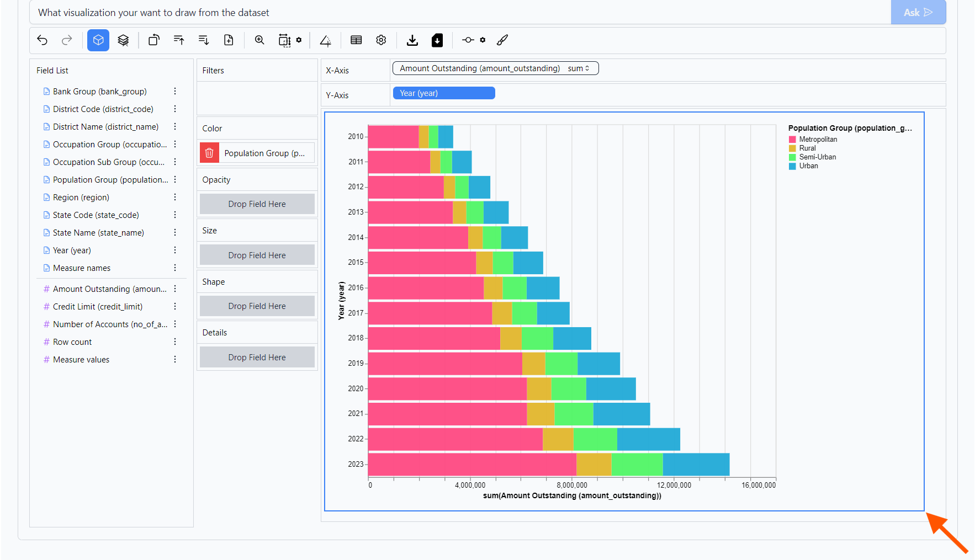Image resolution: width=975 pixels, height=560 pixels.
Task: Open the data table view icon
Action: tap(356, 40)
